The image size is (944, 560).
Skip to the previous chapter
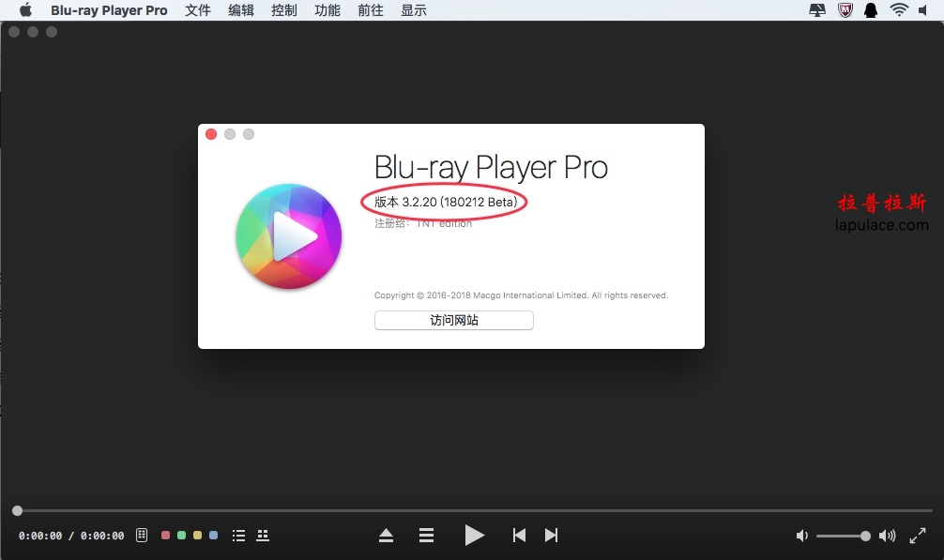click(x=519, y=536)
